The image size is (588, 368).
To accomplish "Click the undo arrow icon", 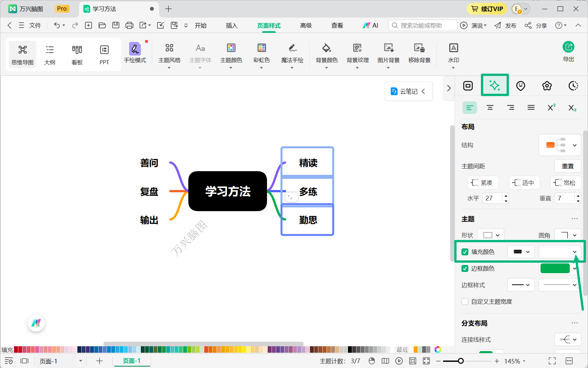I will [57, 25].
